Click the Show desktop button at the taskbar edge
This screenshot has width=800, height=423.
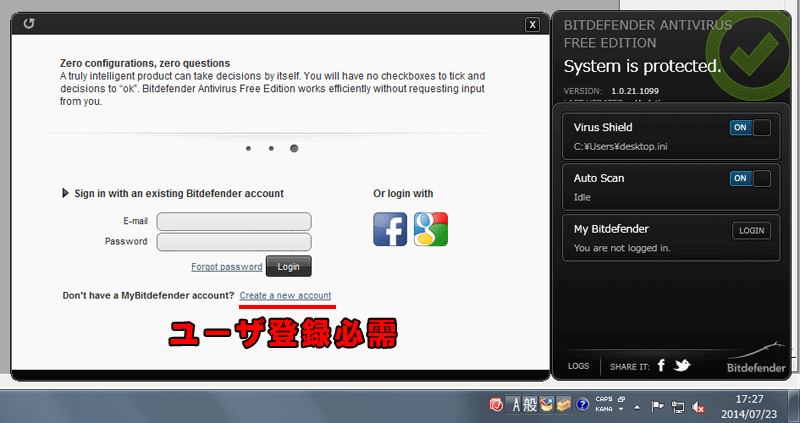pyautogui.click(x=794, y=406)
